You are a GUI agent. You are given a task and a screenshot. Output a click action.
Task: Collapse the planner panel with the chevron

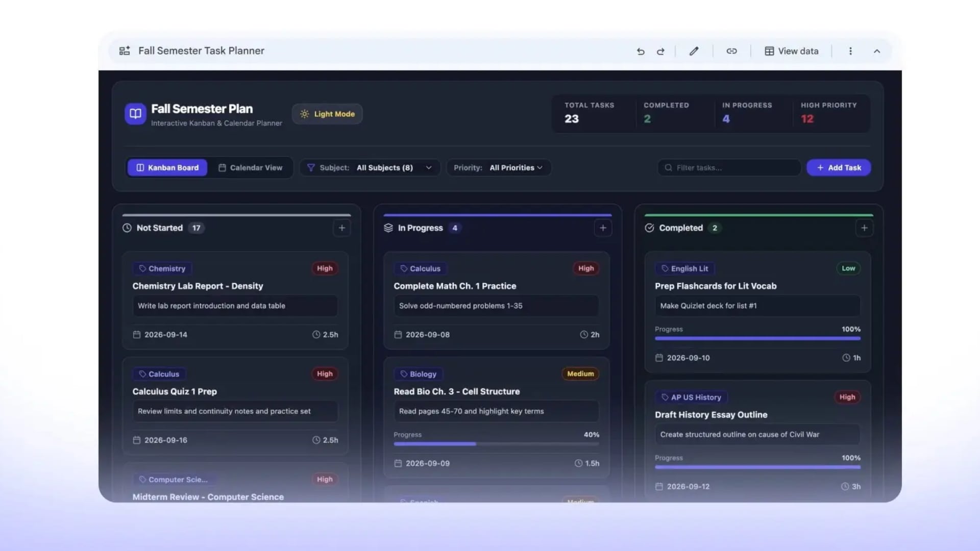[x=877, y=51]
